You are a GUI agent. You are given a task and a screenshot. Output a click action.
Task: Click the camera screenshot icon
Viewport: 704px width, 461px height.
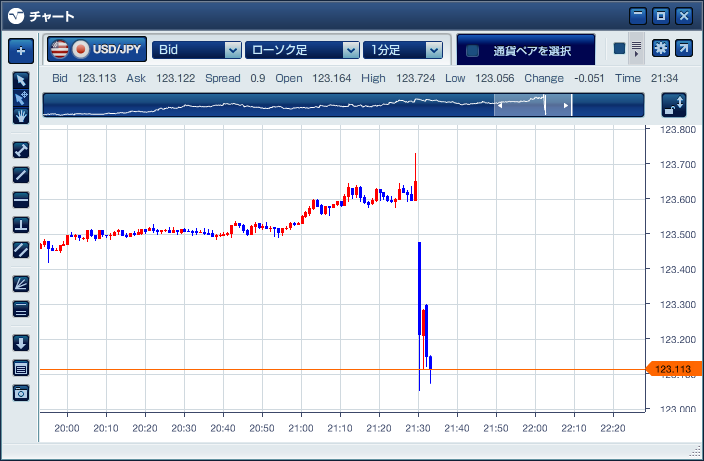[x=21, y=393]
